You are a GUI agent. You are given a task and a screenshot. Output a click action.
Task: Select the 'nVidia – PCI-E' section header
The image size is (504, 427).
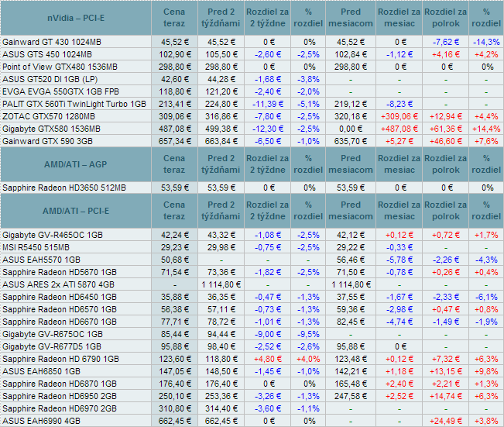[76, 18]
